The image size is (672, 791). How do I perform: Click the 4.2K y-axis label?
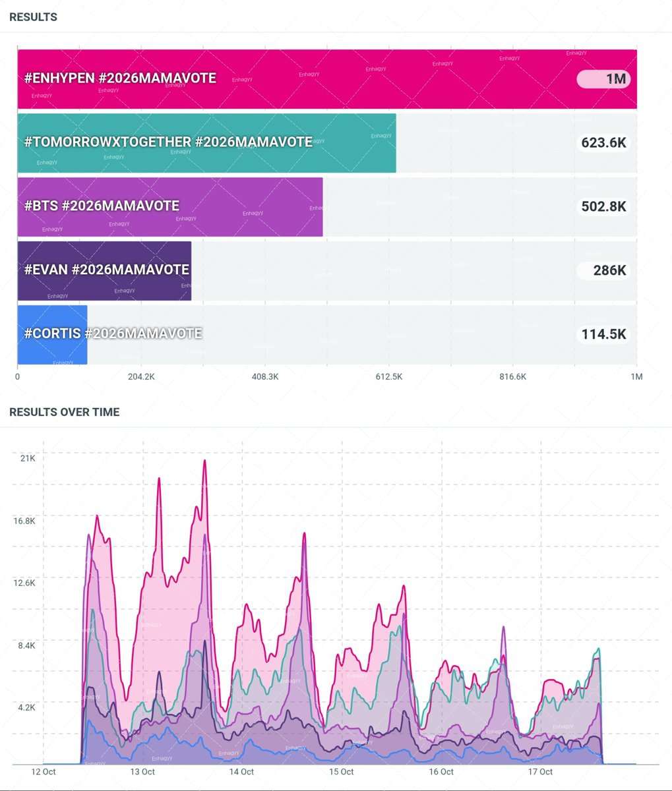coord(26,707)
